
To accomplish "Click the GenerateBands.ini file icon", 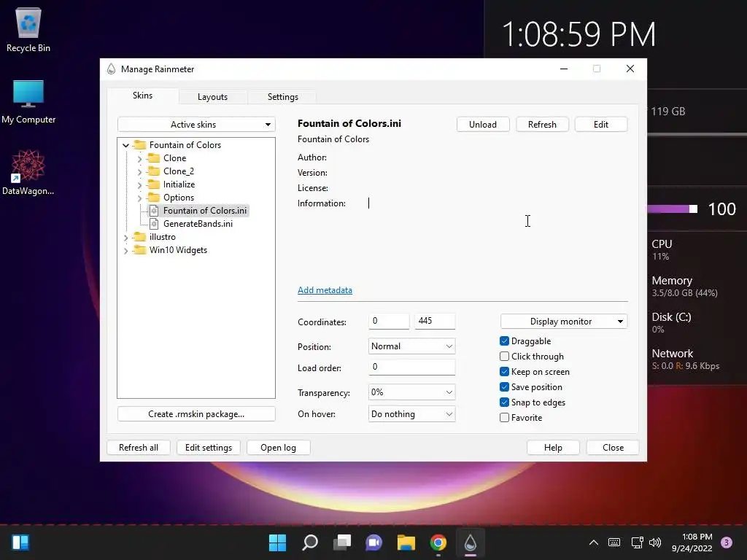I will point(154,224).
